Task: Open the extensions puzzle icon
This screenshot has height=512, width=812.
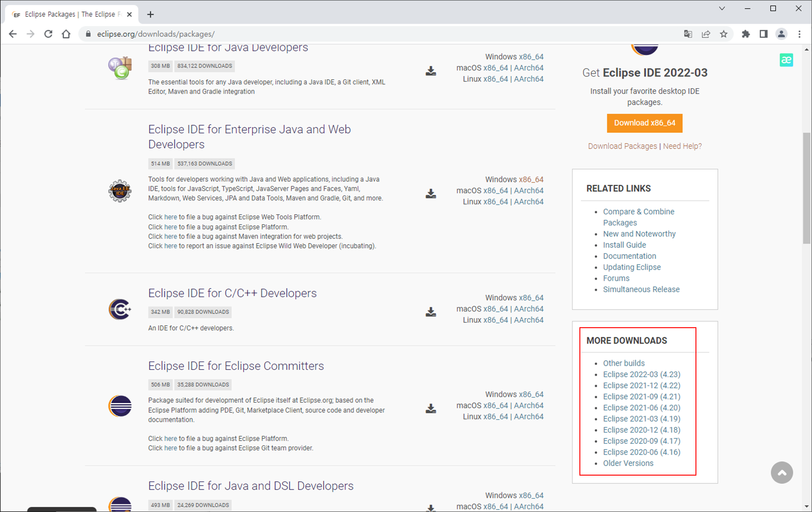Action: (x=746, y=34)
